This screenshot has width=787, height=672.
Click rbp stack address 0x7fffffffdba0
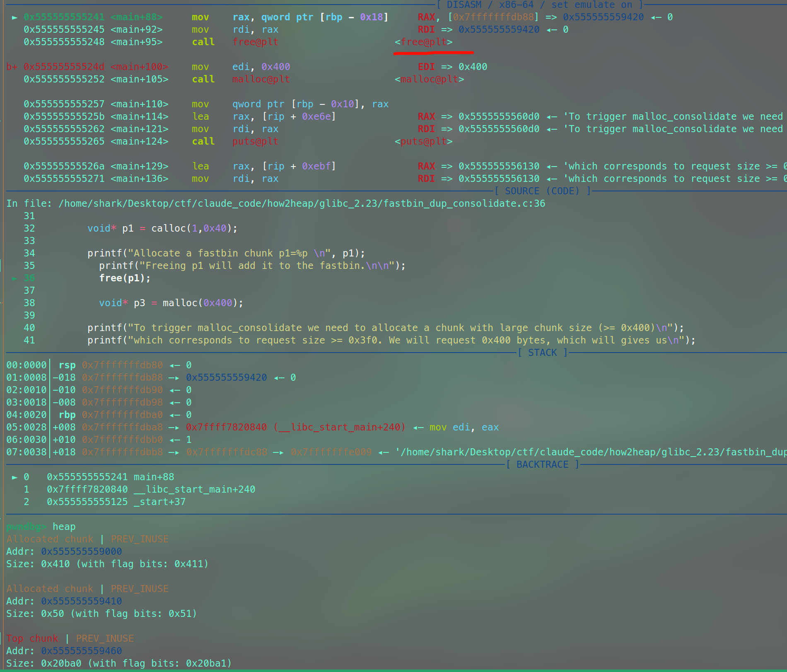click(x=122, y=415)
